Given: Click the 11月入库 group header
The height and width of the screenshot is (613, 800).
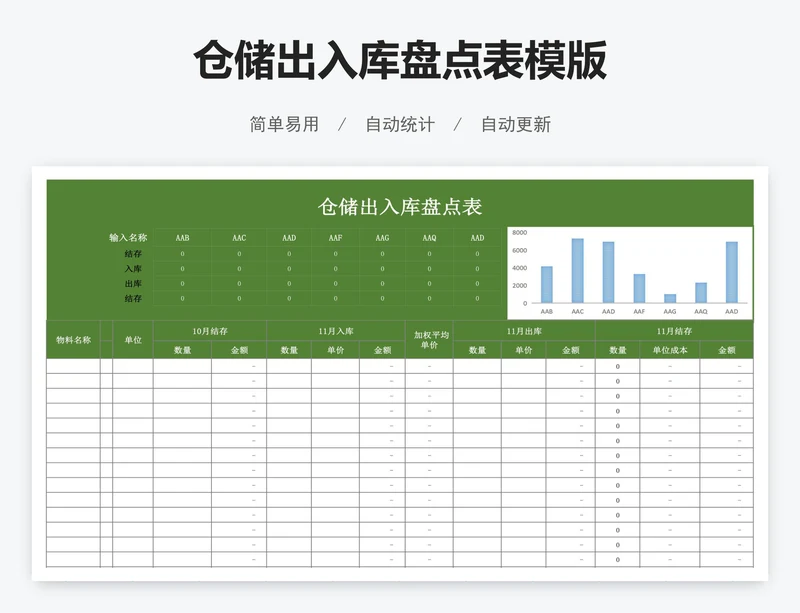Looking at the screenshot, I should [336, 331].
